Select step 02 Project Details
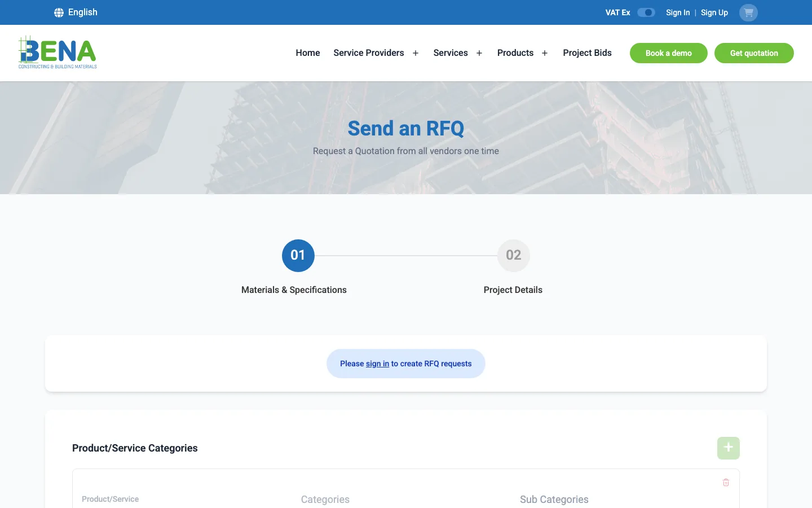Screen dimensions: 812x508 pyautogui.click(x=514, y=256)
